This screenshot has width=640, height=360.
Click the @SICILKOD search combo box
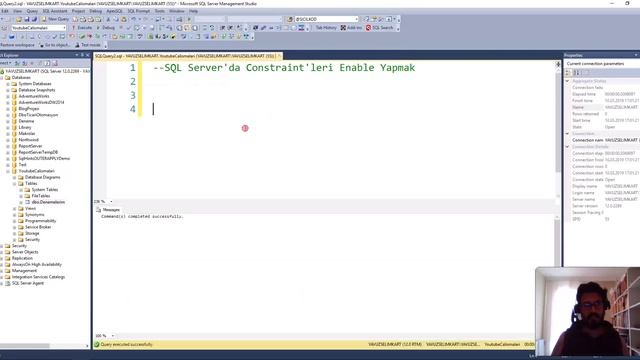pos(326,19)
